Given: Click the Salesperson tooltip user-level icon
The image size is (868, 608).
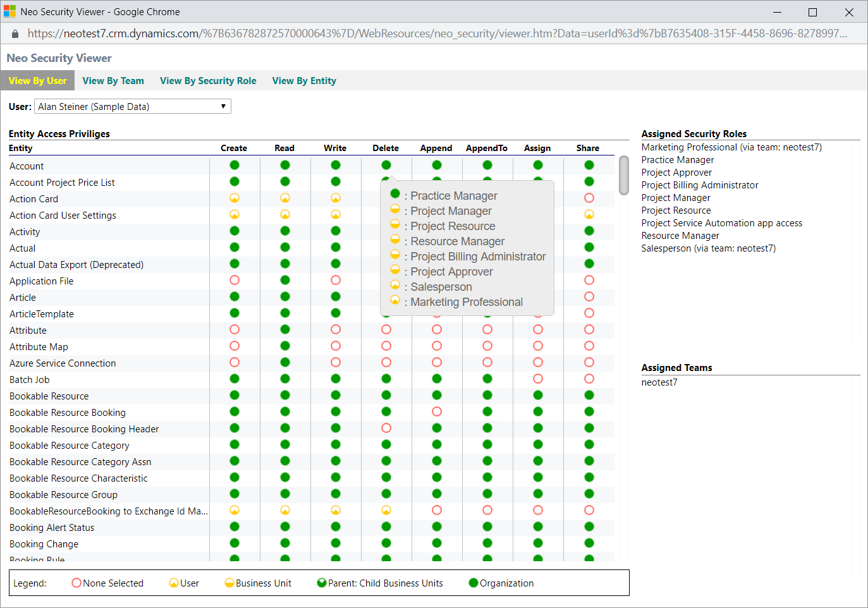Looking at the screenshot, I should pyautogui.click(x=395, y=284).
